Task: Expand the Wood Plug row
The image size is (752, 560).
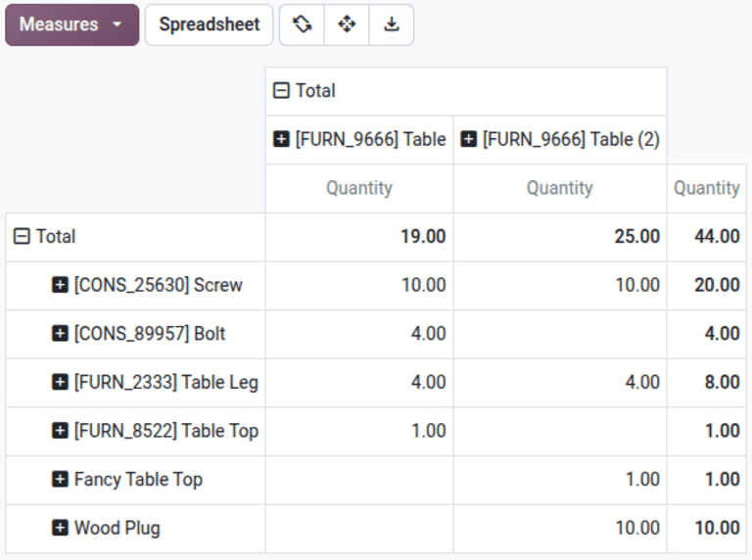Action: [x=135, y=529]
